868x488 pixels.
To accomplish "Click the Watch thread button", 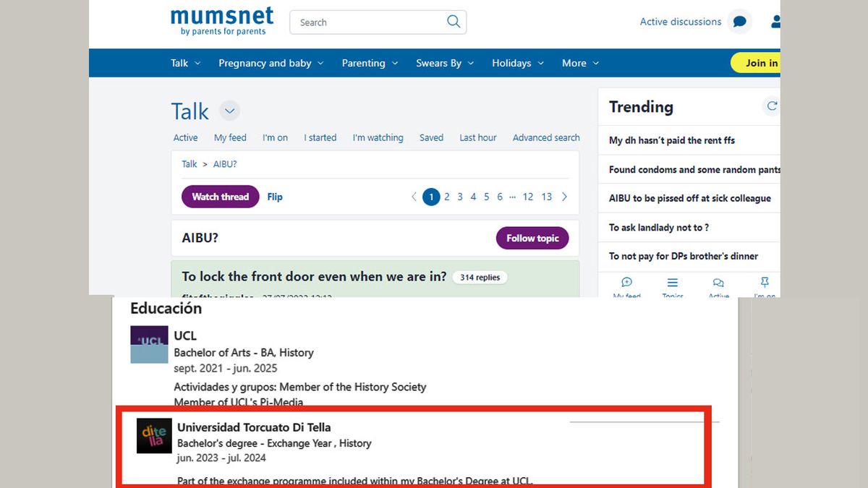I will click(x=220, y=197).
